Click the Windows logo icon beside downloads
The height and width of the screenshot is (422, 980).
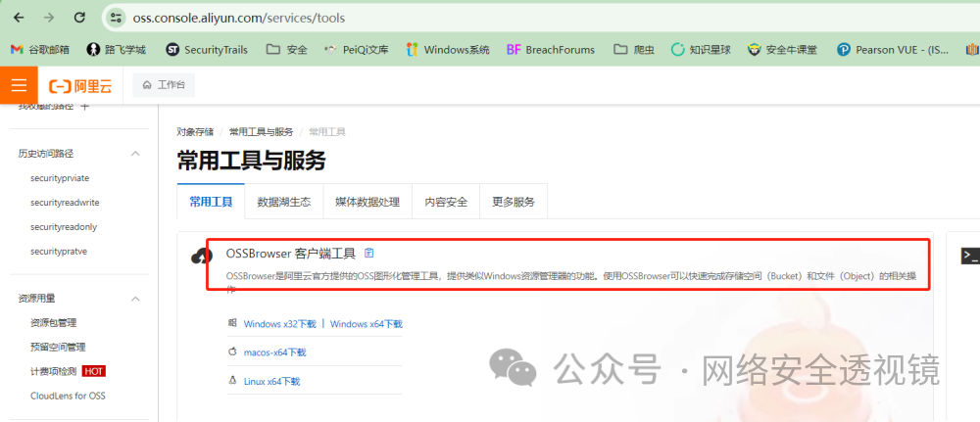[232, 323]
